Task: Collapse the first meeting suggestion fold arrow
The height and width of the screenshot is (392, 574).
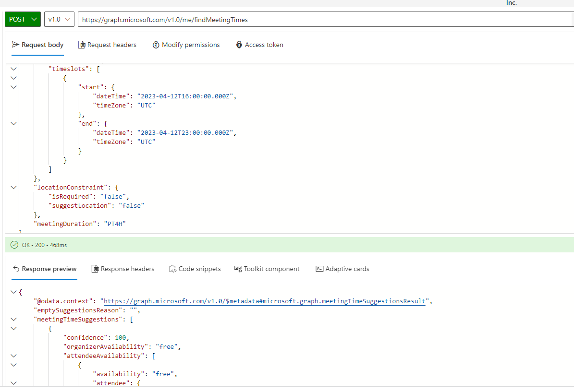Action: 13,328
